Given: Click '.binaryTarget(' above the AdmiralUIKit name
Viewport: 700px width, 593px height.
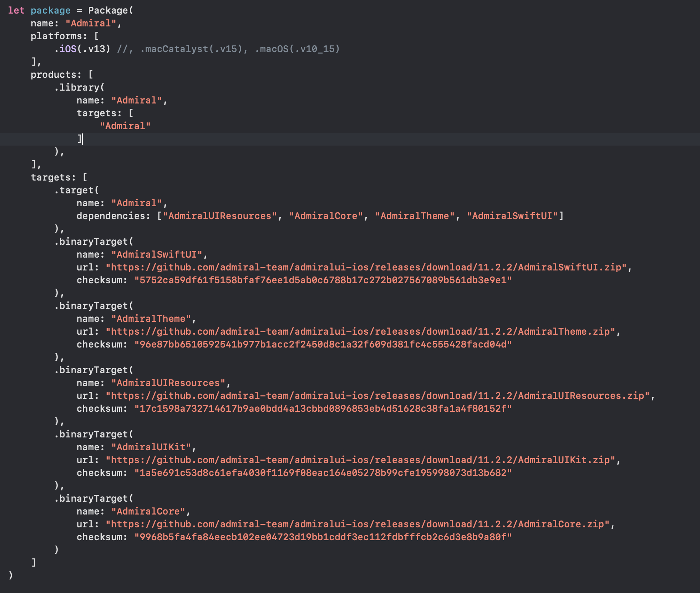Looking at the screenshot, I should tap(93, 434).
